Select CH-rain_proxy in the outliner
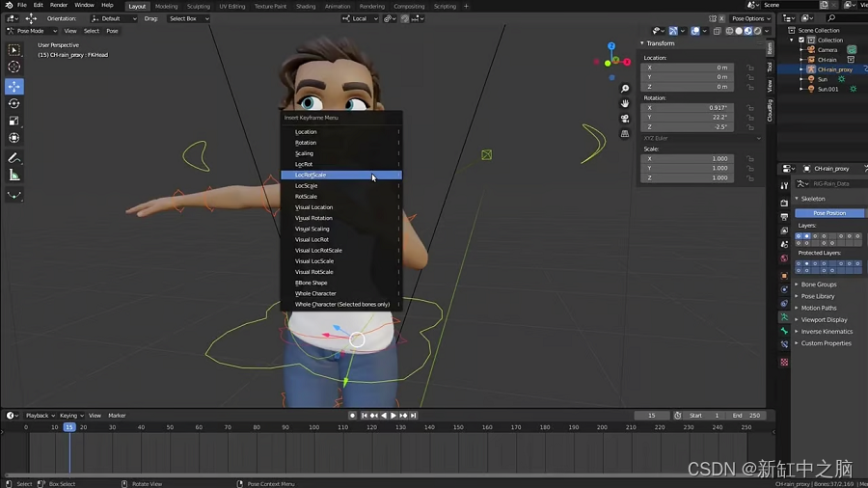868x488 pixels. coord(834,69)
